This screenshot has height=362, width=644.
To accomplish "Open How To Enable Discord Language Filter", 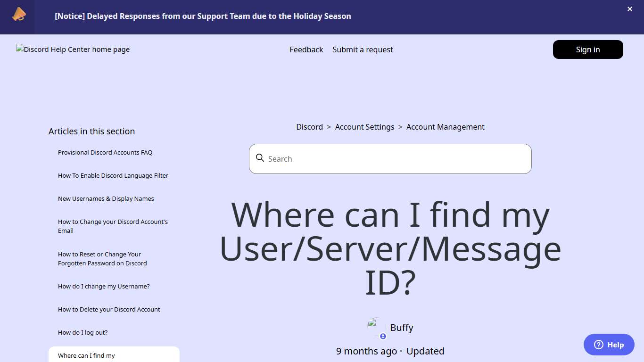I will (x=113, y=175).
